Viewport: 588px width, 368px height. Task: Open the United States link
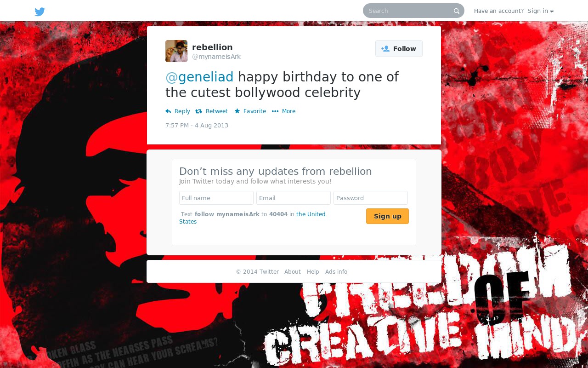pos(252,218)
